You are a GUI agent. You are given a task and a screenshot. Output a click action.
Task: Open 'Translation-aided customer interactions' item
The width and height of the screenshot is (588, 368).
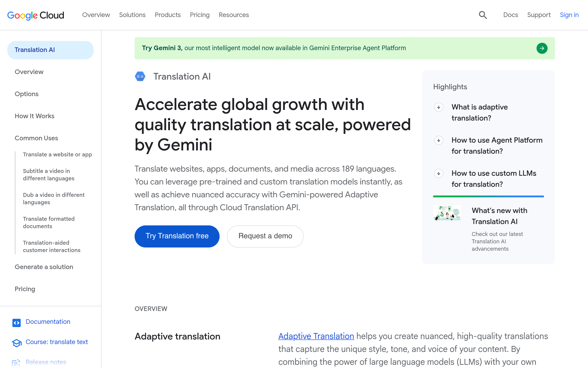pos(51,246)
